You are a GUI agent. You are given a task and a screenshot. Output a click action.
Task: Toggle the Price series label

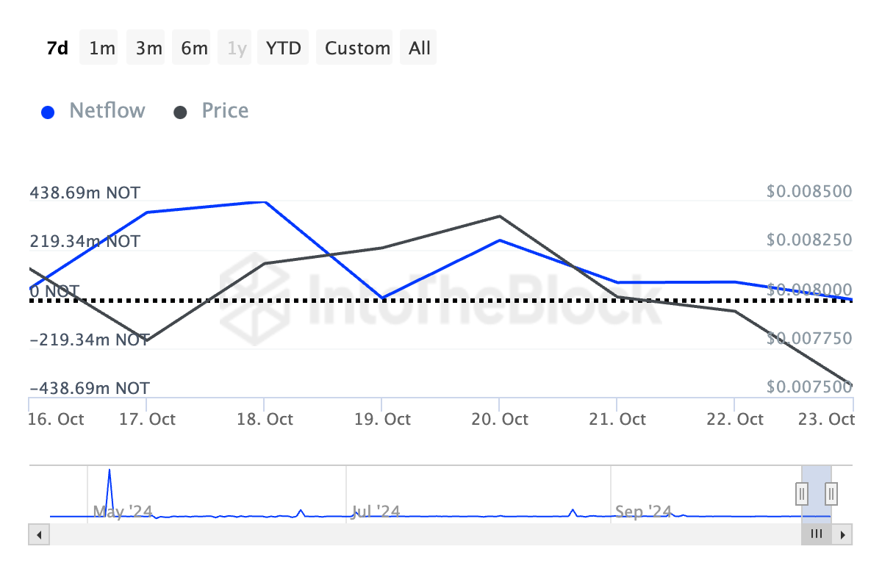pos(225,111)
